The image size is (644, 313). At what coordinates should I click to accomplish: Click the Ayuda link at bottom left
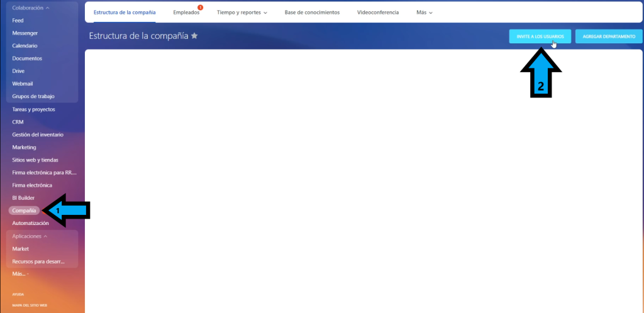(x=17, y=294)
